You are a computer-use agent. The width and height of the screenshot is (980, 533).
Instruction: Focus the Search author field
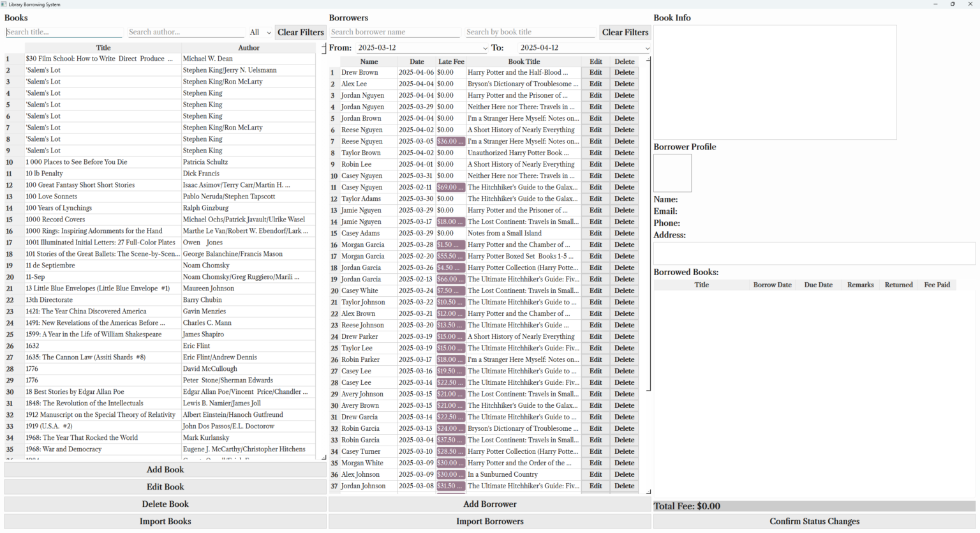[186, 33]
